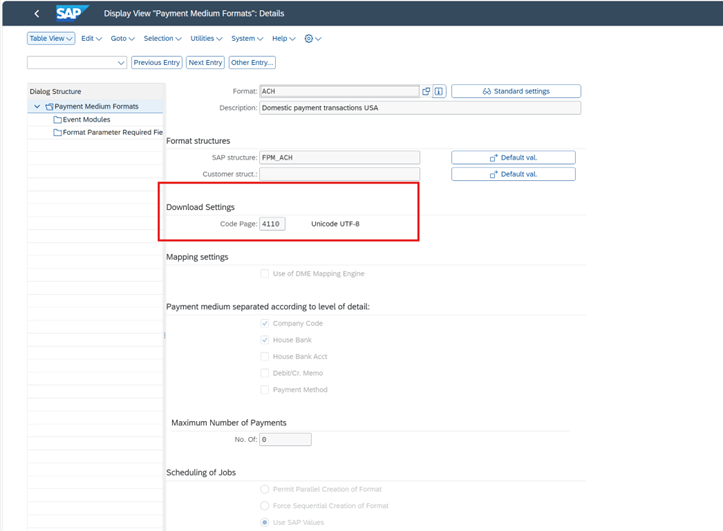
Task: Click the Code Page field 4110
Action: click(272, 224)
